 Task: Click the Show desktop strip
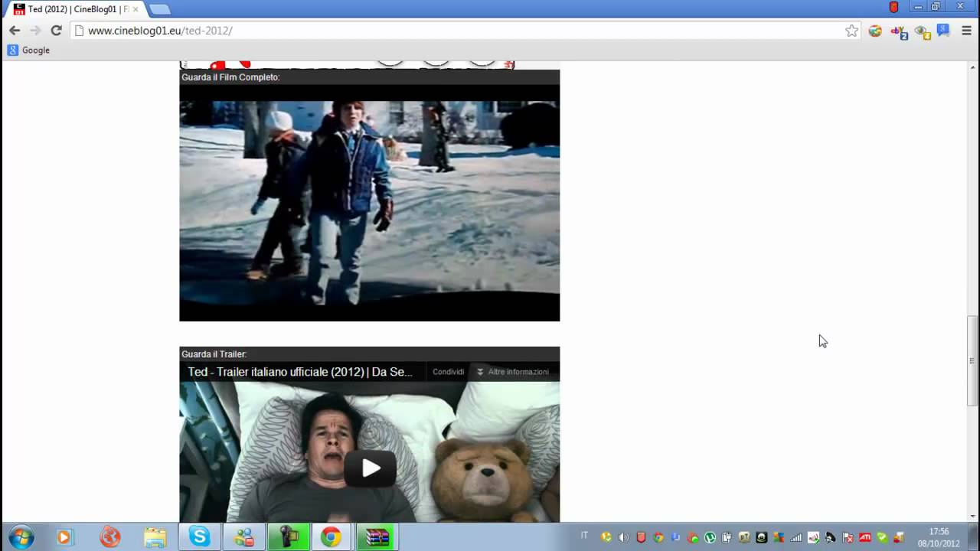click(973, 537)
